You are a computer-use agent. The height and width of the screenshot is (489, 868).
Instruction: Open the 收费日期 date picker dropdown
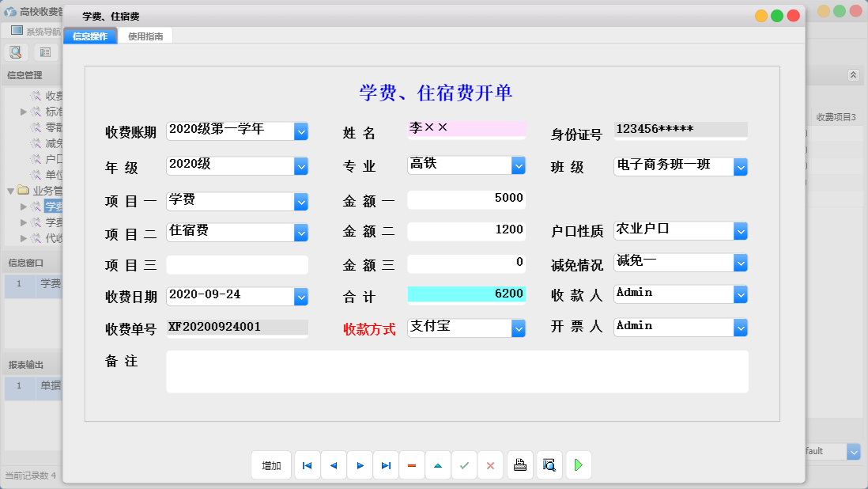[301, 296]
